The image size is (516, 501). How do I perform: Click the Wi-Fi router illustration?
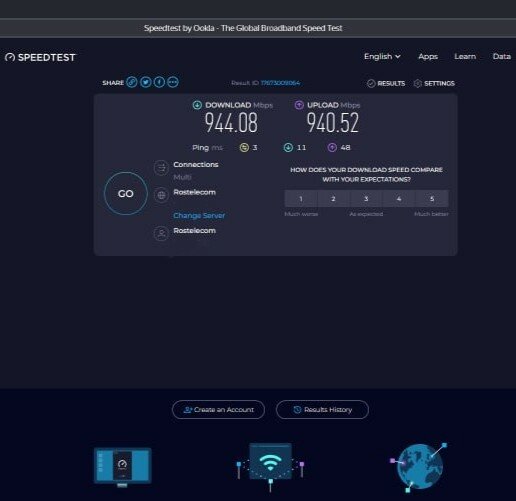pyautogui.click(x=270, y=467)
